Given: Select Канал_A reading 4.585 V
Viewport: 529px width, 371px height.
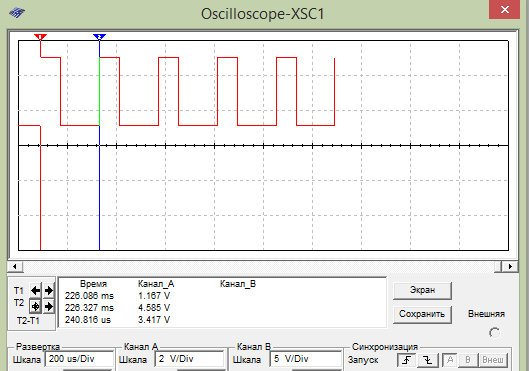Looking at the screenshot, I should [x=154, y=308].
